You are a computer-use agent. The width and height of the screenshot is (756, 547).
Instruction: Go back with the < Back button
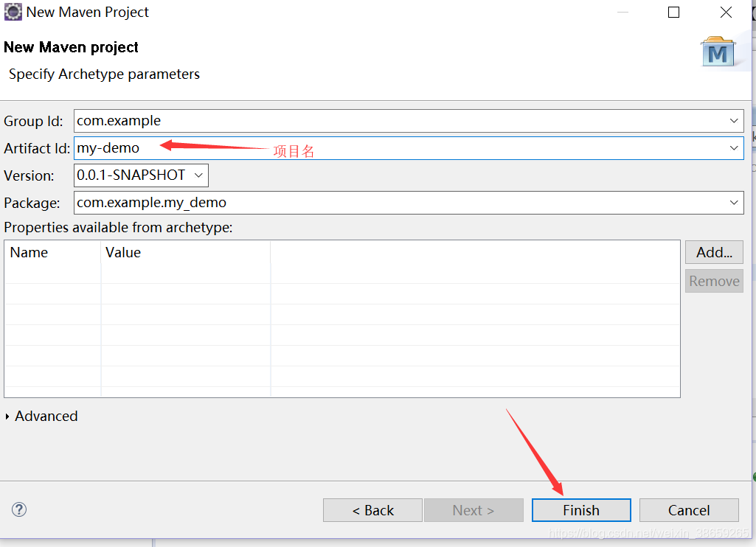(x=372, y=510)
